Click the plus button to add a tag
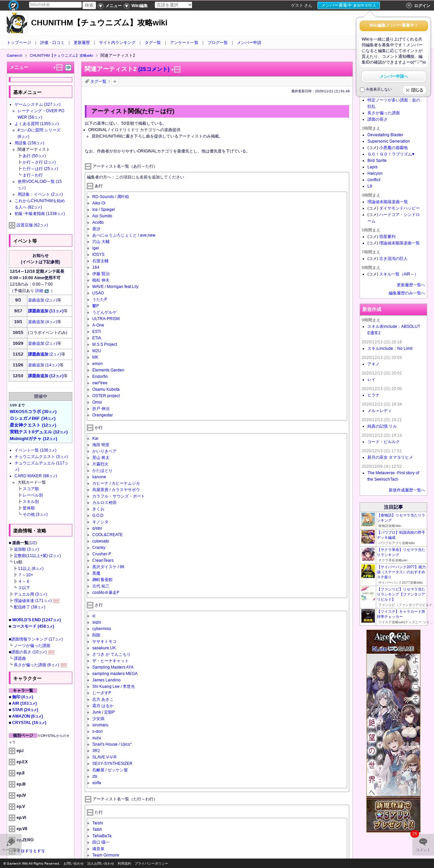This screenshot has width=434, height=868. 115,81
